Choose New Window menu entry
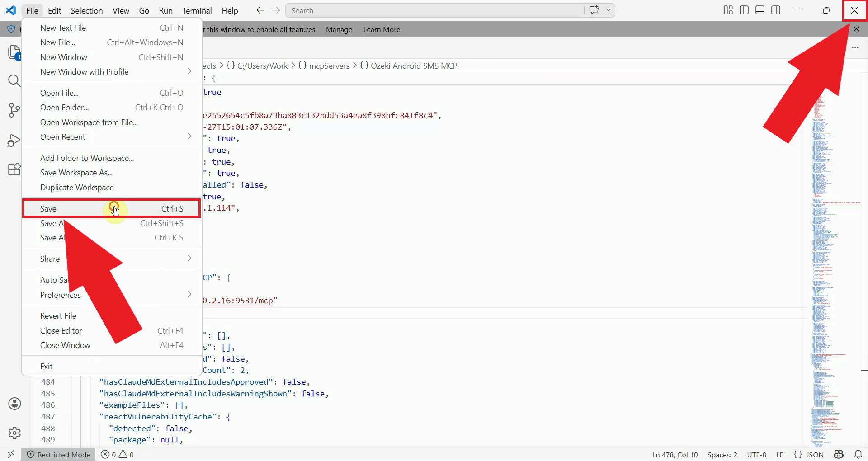This screenshot has width=868, height=461. [x=111, y=57]
